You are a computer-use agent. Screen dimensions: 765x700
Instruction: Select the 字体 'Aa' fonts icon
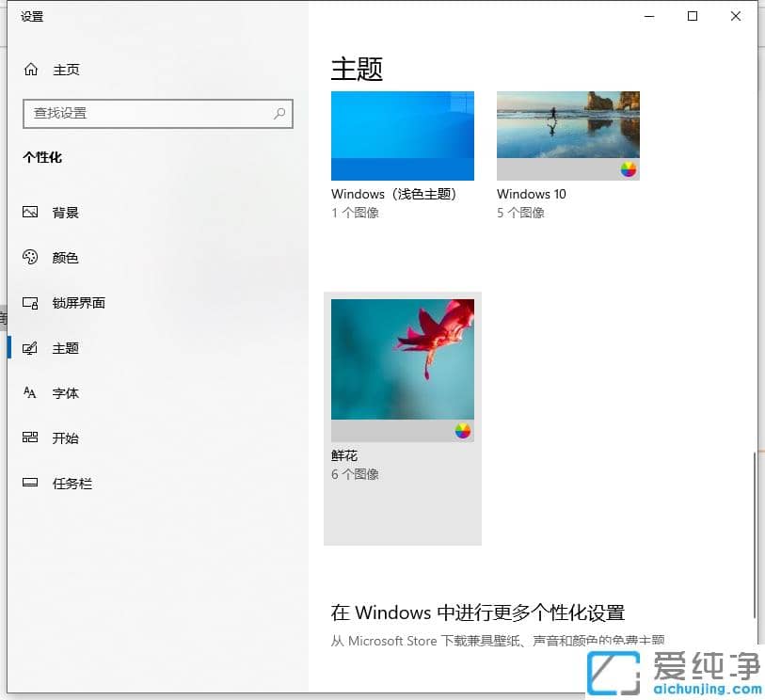[28, 392]
